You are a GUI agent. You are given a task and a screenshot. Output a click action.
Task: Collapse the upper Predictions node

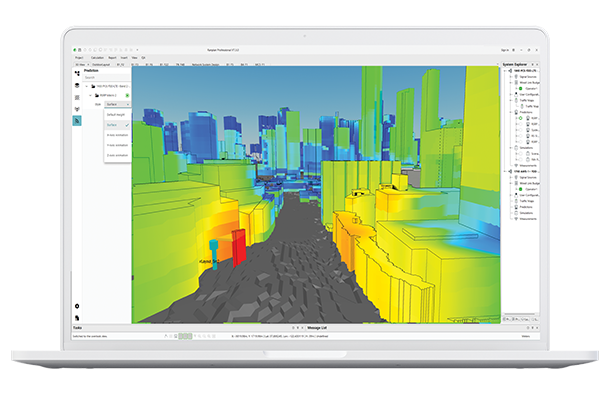pos(511,112)
